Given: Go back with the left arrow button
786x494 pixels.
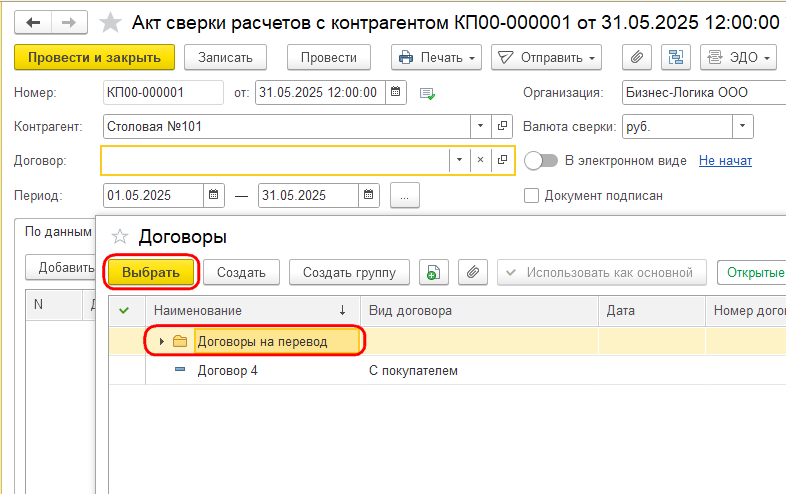Looking at the screenshot, I should (x=33, y=23).
